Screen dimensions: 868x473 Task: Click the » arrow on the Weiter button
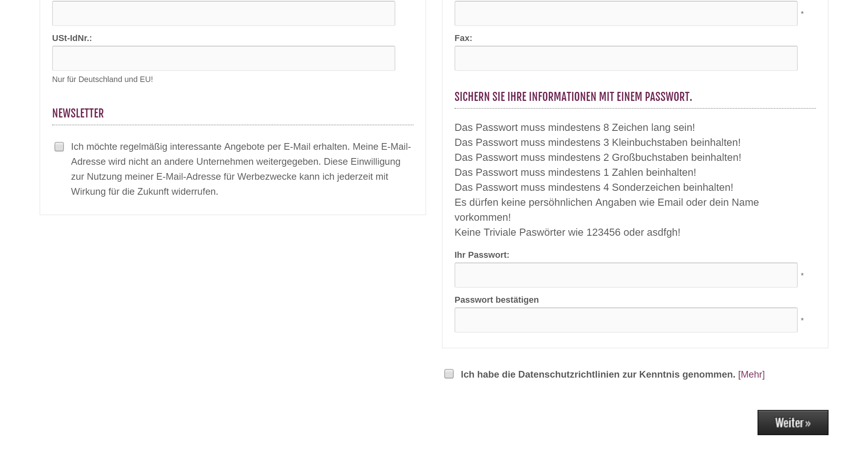point(807,422)
